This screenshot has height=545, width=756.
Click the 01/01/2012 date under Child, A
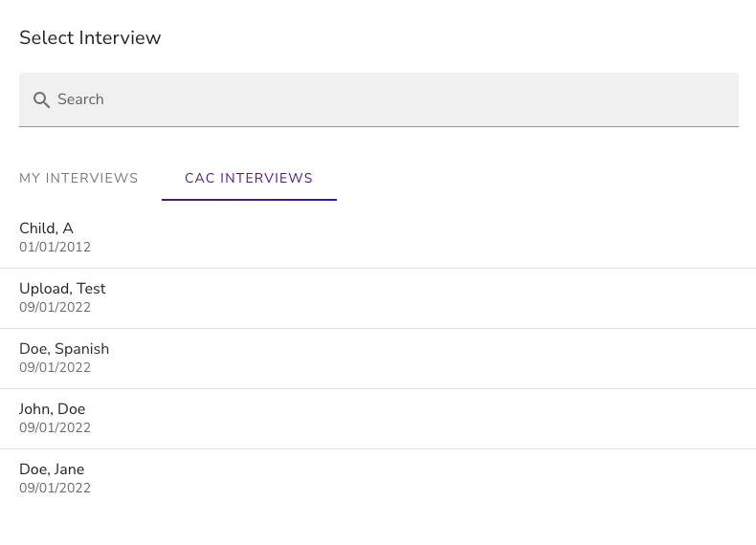click(x=55, y=248)
